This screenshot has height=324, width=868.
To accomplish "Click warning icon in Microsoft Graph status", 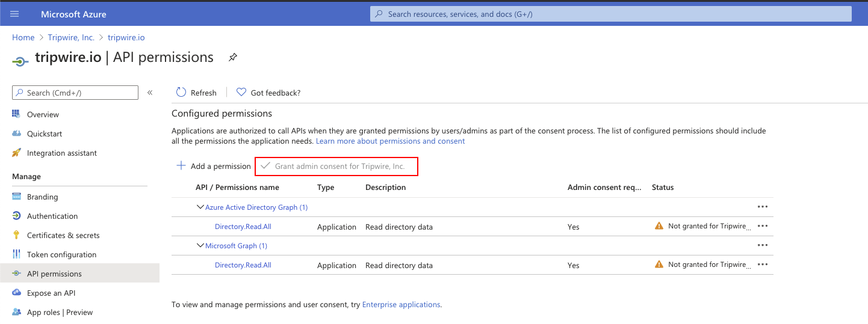I will coord(659,264).
